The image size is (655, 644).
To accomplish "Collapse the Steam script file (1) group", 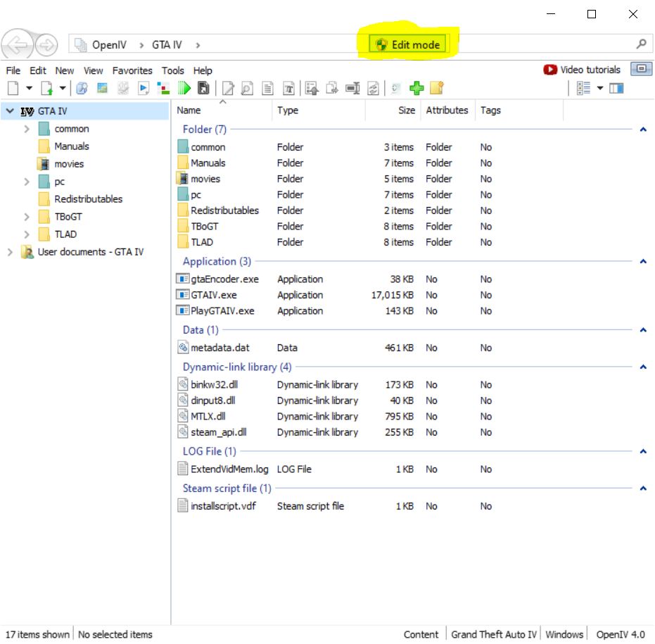I will 643,488.
